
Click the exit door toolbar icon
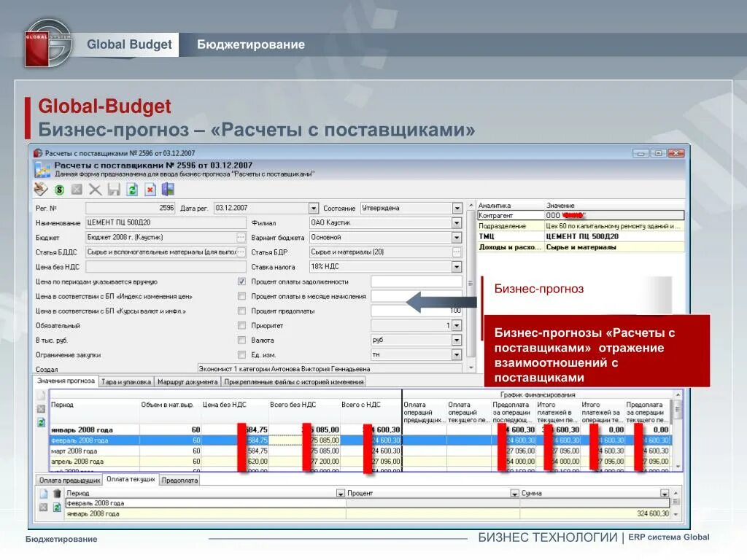coord(169,190)
